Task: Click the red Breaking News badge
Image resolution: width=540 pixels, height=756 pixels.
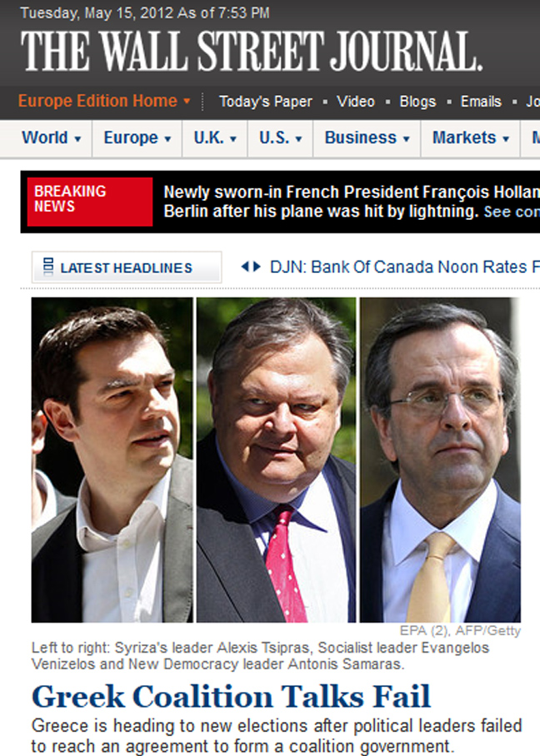Action: pos(90,201)
